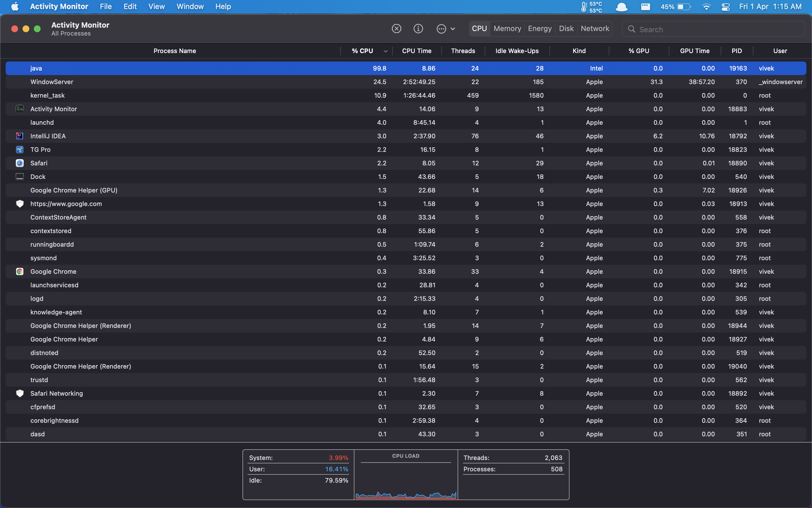Select the dasd process row
Image resolution: width=812 pixels, height=508 pixels.
[406, 434]
